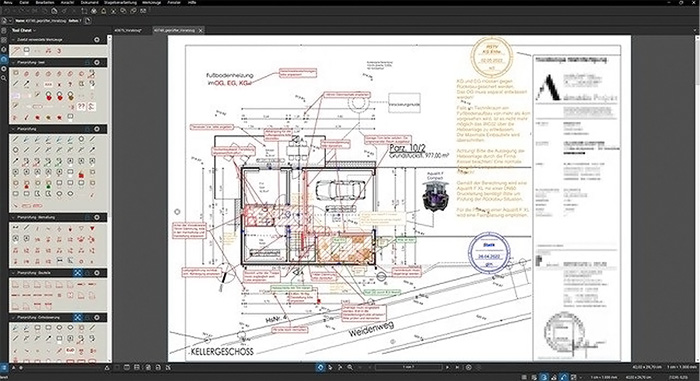
Task: Click the page number field
Action: (408, 367)
